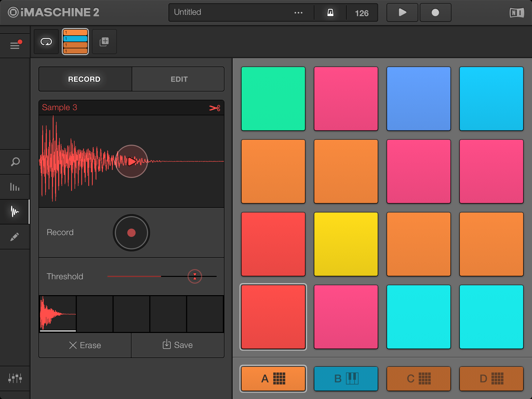This screenshot has height=399, width=532.
Task: Tap the round sample Record button
Action: pos(131,233)
